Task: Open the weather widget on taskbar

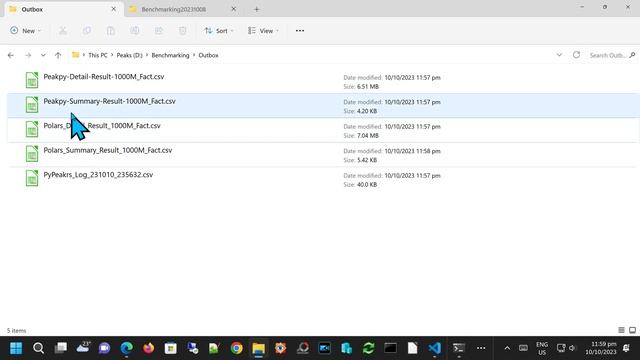Action: point(82,348)
